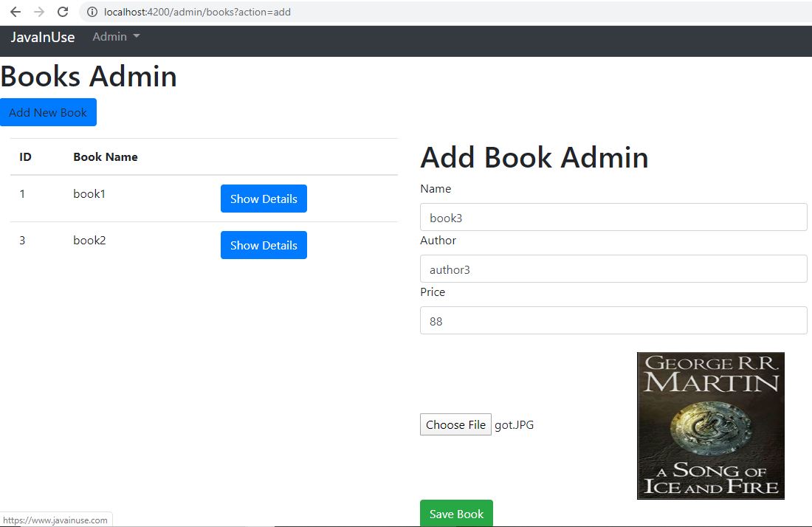The image size is (812, 527).
Task: Click the Choose File button
Action: click(455, 425)
